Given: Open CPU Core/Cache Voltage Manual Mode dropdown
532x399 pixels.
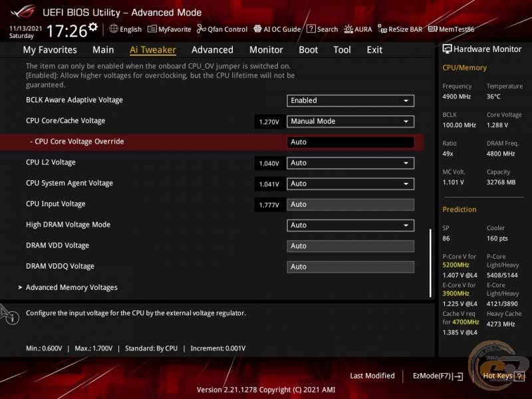Looking at the screenshot, I should tap(350, 122).
